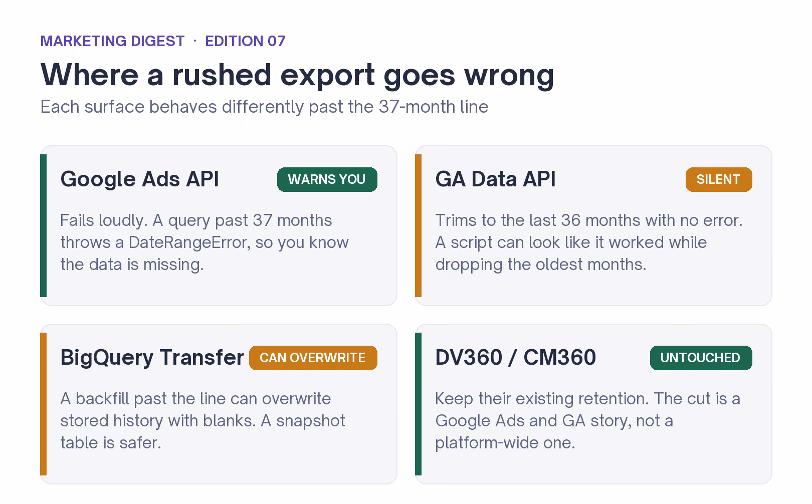Click the UNTOUCHED badge
This screenshot has height=504, width=812.
point(701,358)
